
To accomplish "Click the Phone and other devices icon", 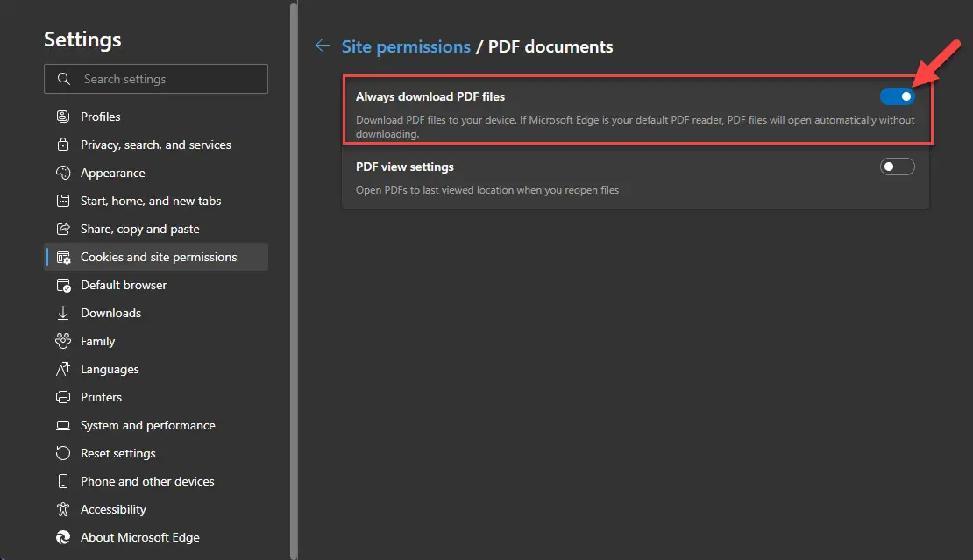I will pyautogui.click(x=62, y=481).
